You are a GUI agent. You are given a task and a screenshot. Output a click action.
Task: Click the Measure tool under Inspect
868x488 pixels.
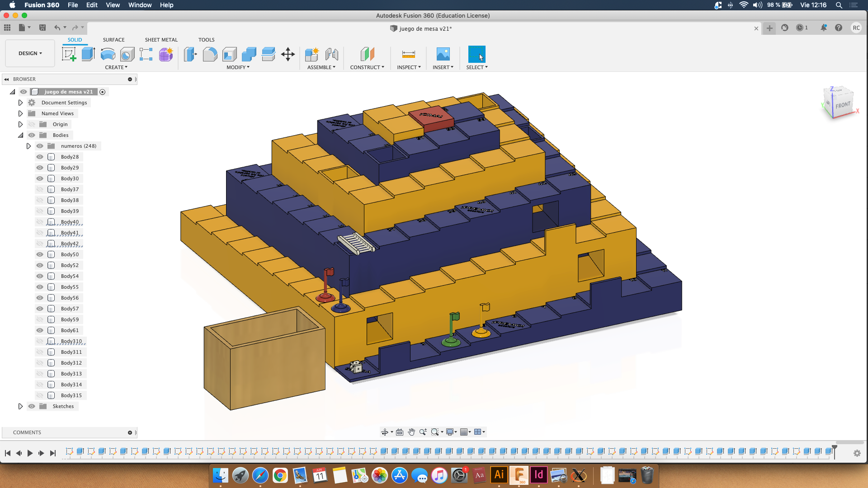point(408,54)
